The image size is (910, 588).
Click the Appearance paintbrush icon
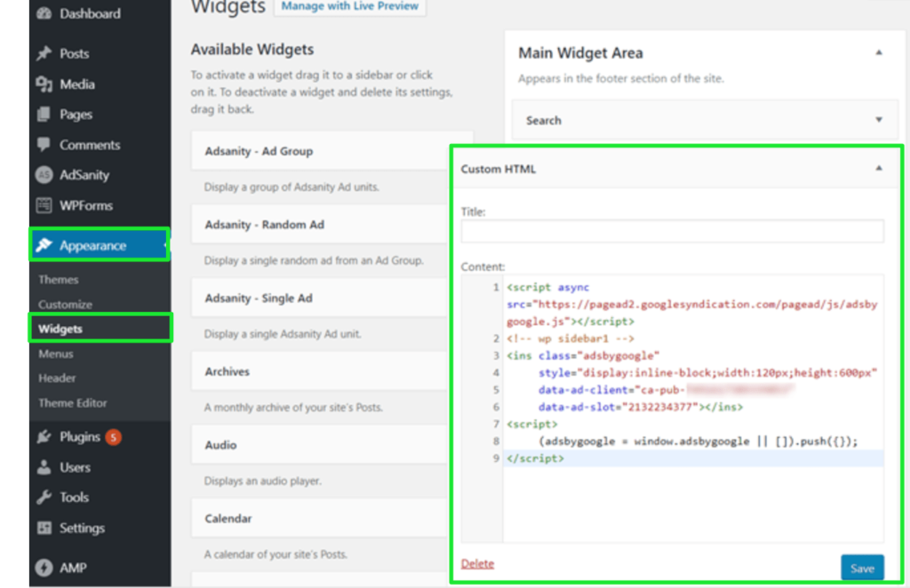pos(44,245)
